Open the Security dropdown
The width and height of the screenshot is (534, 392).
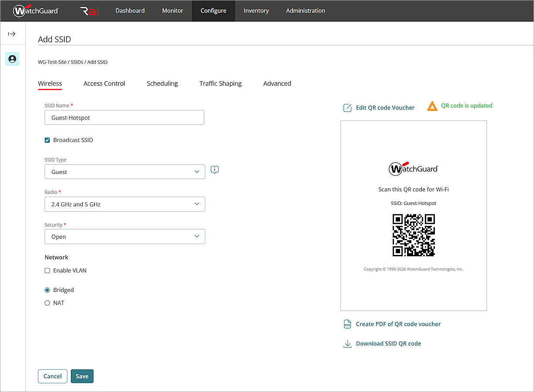pos(125,237)
